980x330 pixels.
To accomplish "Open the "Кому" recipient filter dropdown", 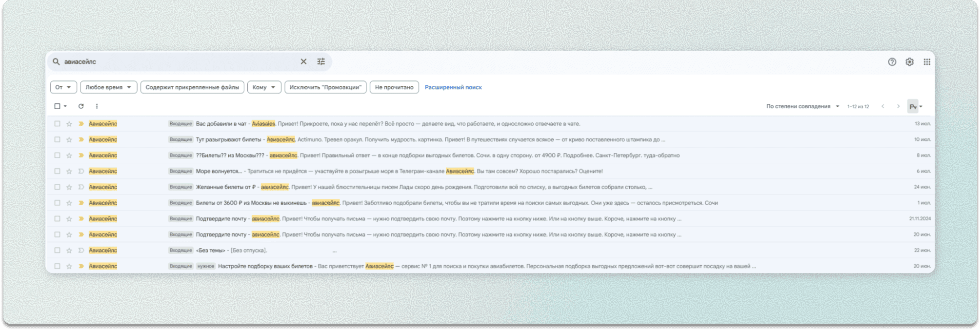I will (x=264, y=87).
